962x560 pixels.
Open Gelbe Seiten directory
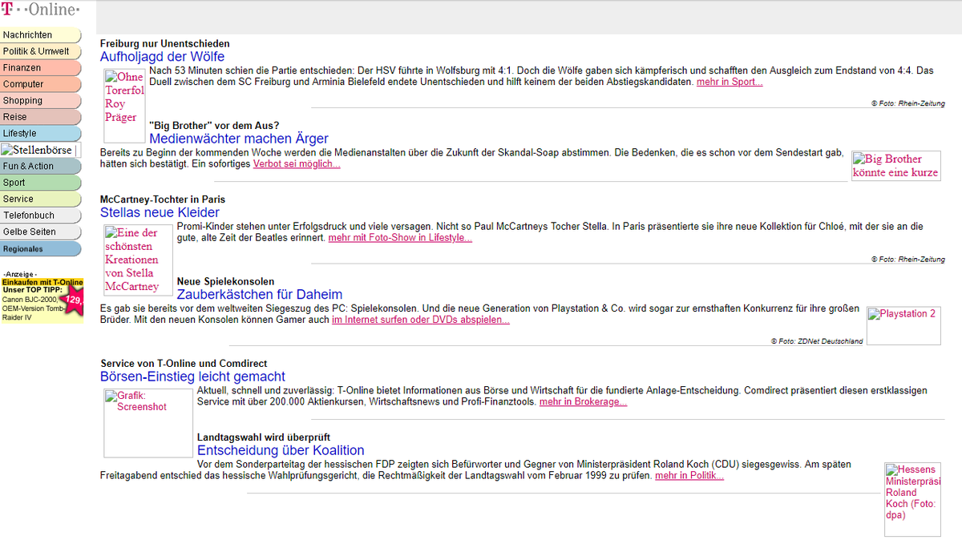coord(41,232)
